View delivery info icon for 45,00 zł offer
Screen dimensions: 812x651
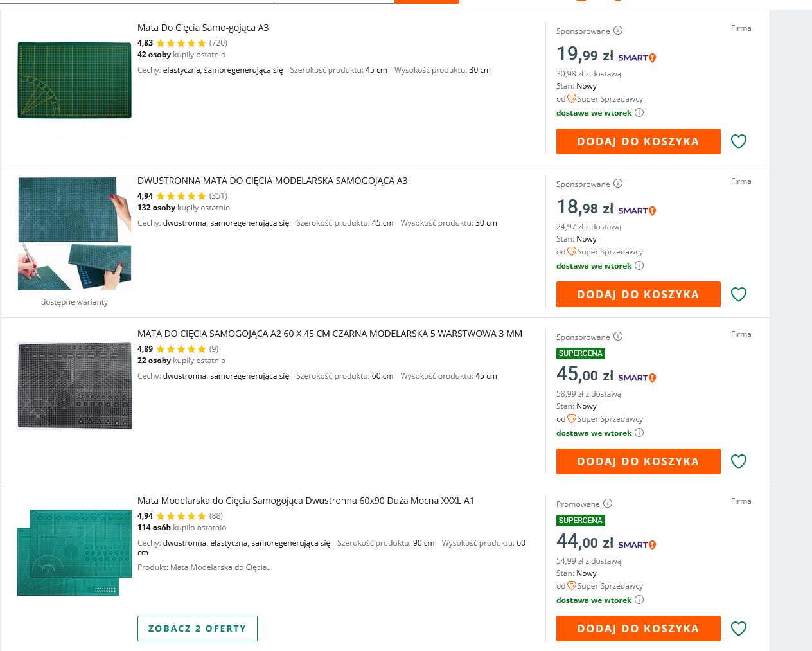pyautogui.click(x=639, y=433)
